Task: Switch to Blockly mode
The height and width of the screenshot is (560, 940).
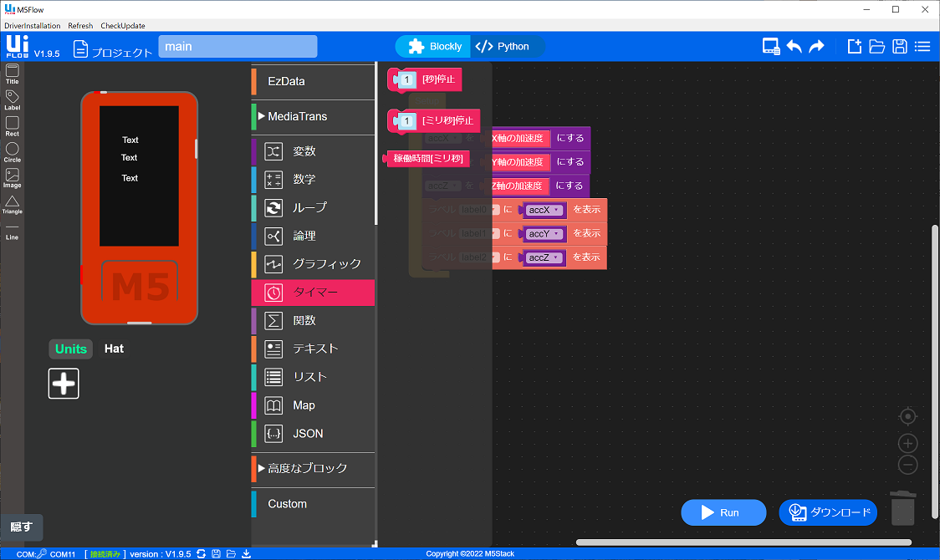Action: click(x=434, y=47)
